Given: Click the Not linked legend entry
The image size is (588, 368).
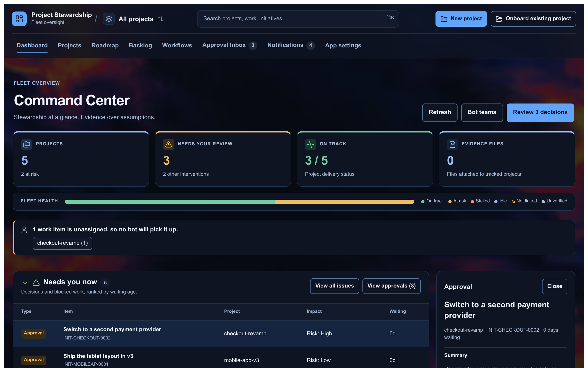Looking at the screenshot, I should click(x=524, y=201).
